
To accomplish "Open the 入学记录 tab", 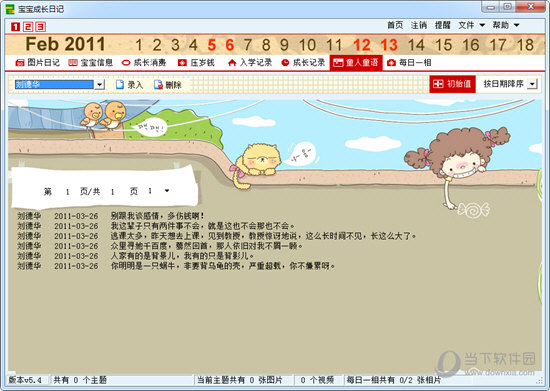I will tap(250, 63).
